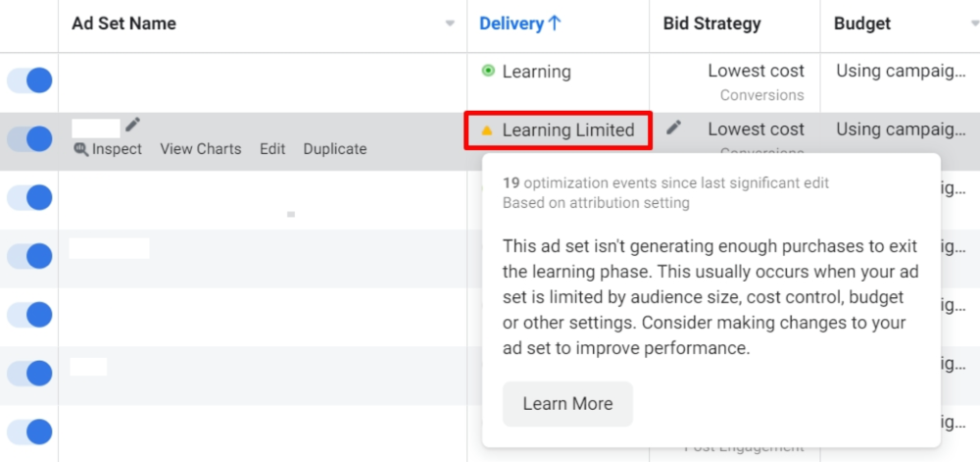The height and width of the screenshot is (462, 980).
Task: Click the Delivery sort arrow icon
Action: (556, 24)
